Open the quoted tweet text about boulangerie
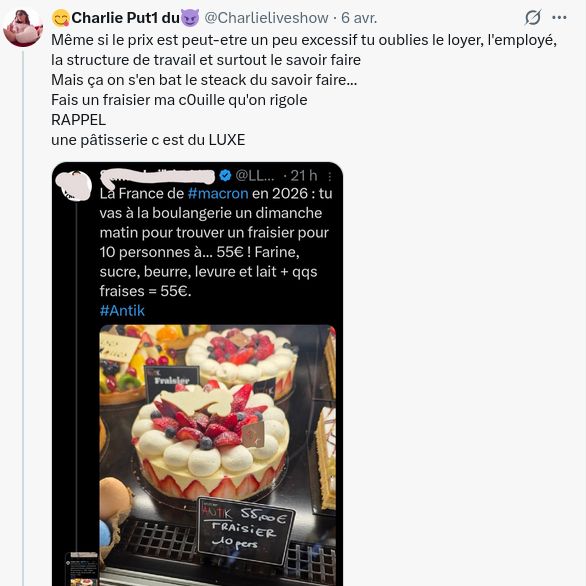 point(216,242)
